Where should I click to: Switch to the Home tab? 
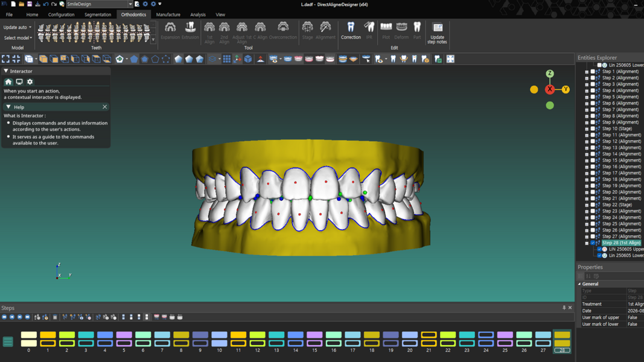click(32, 14)
